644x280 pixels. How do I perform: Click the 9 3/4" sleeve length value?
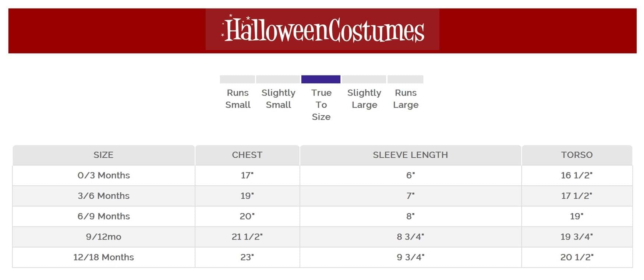click(410, 257)
